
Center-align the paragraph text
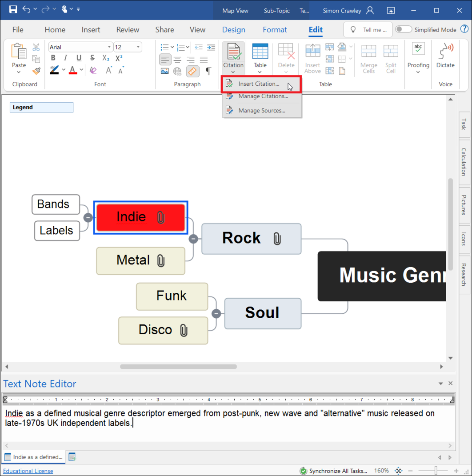(x=178, y=60)
